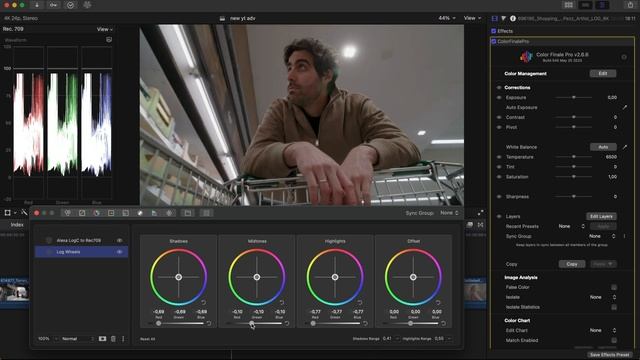
Task: Click the macOS share icon at top right
Action: tap(629, 5)
